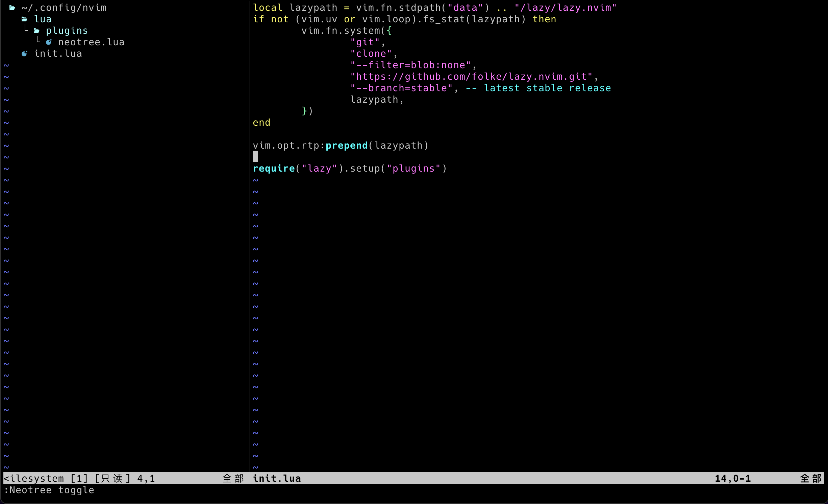Open neotree.lua from the file tree

coord(91,42)
